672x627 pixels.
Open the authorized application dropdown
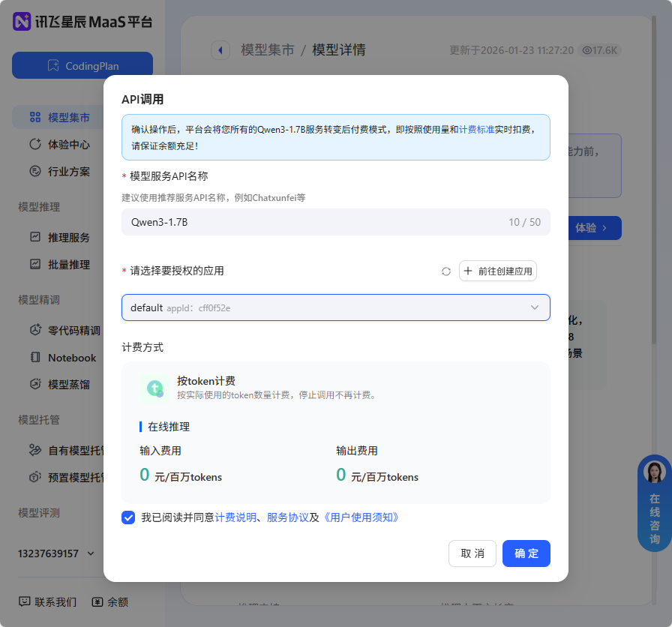[335, 307]
